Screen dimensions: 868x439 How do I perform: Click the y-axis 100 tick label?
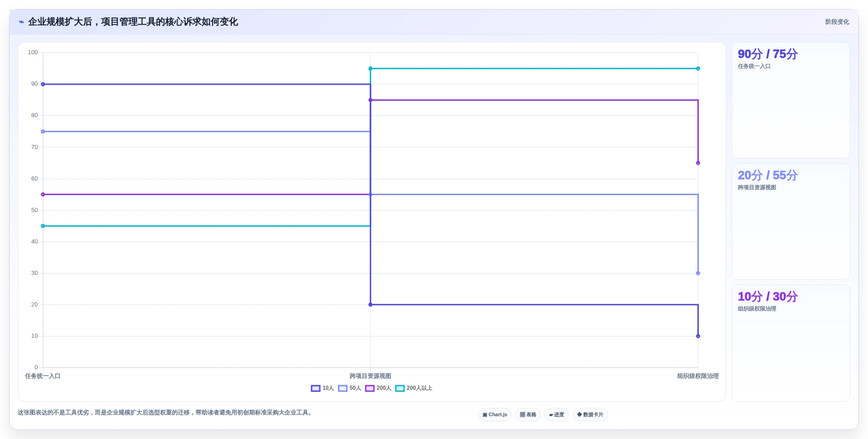coord(33,52)
